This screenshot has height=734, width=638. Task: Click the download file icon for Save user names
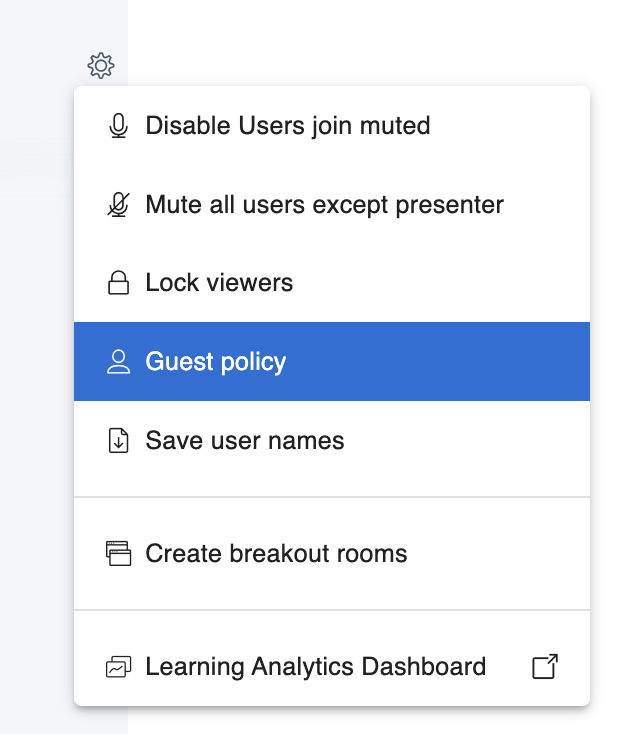coord(118,440)
